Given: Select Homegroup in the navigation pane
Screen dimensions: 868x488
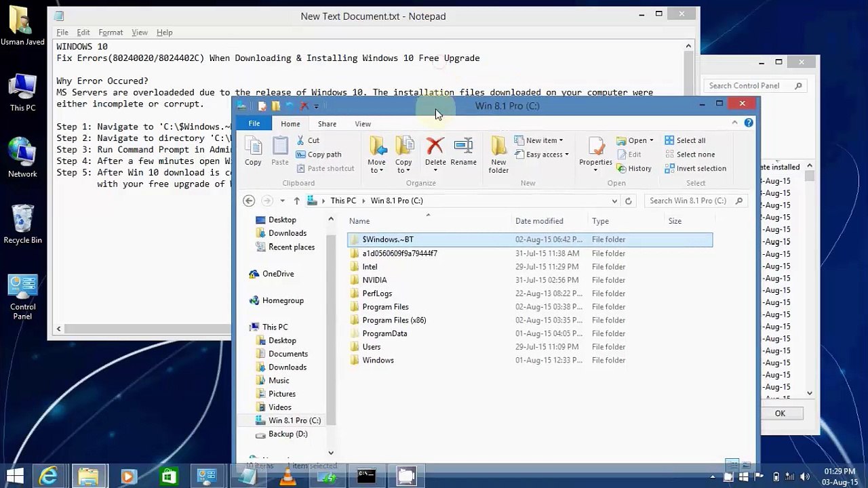Looking at the screenshot, I should tap(283, 300).
